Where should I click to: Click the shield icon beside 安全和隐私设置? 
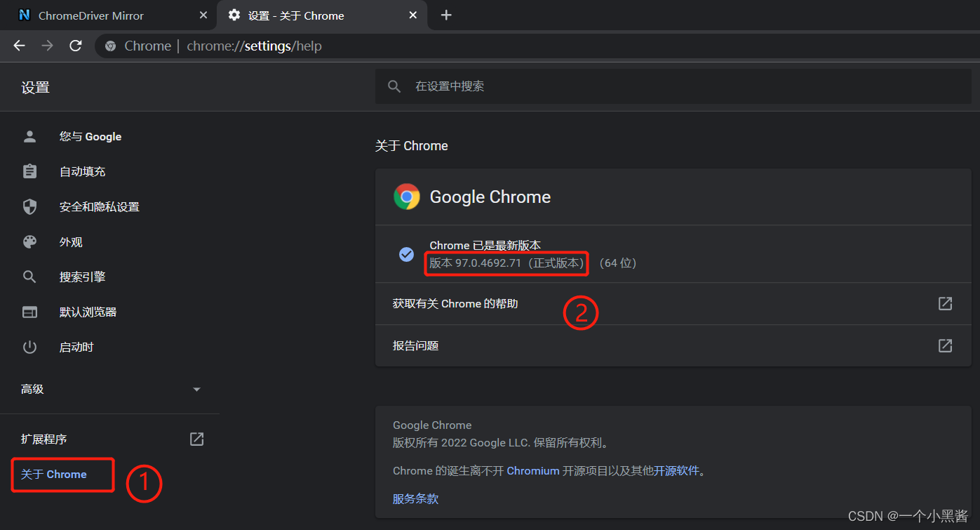click(29, 206)
